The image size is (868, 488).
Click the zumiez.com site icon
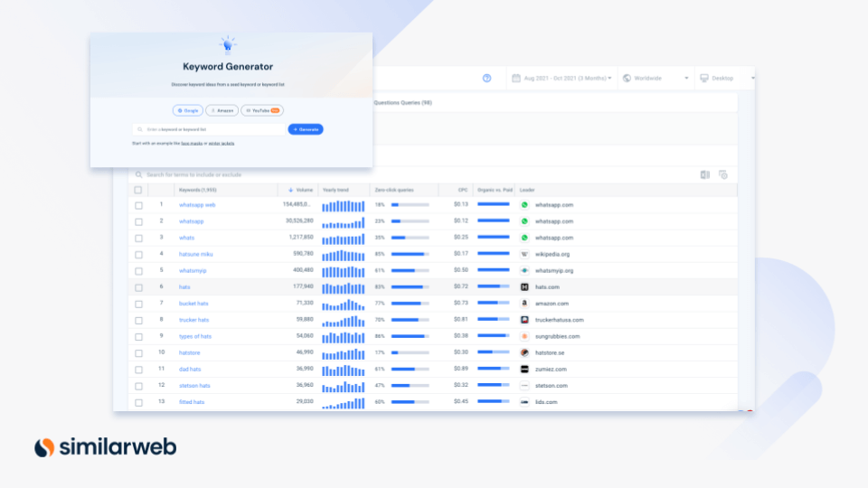[524, 369]
